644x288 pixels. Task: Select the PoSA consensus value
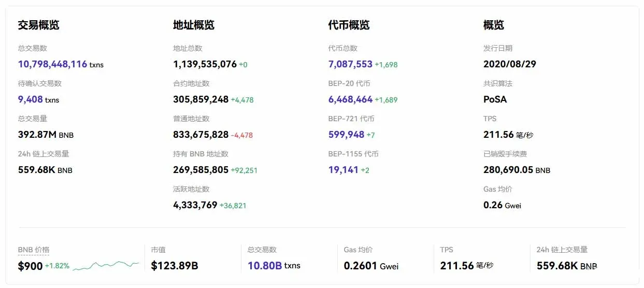click(495, 99)
